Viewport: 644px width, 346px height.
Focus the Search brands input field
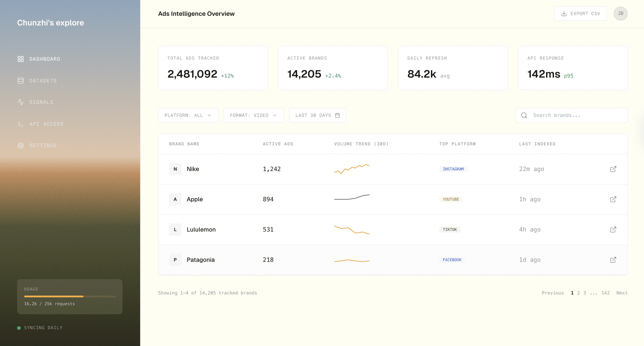(575, 115)
